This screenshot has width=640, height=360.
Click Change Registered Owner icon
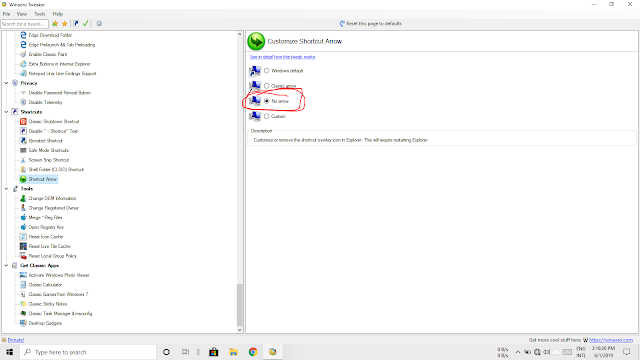coord(23,208)
